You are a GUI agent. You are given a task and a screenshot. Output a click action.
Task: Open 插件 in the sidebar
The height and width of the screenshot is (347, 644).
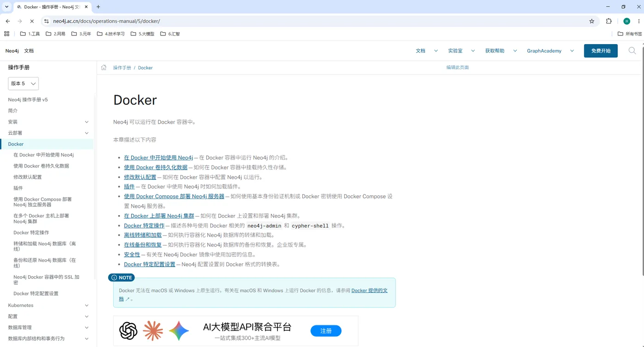click(x=18, y=188)
